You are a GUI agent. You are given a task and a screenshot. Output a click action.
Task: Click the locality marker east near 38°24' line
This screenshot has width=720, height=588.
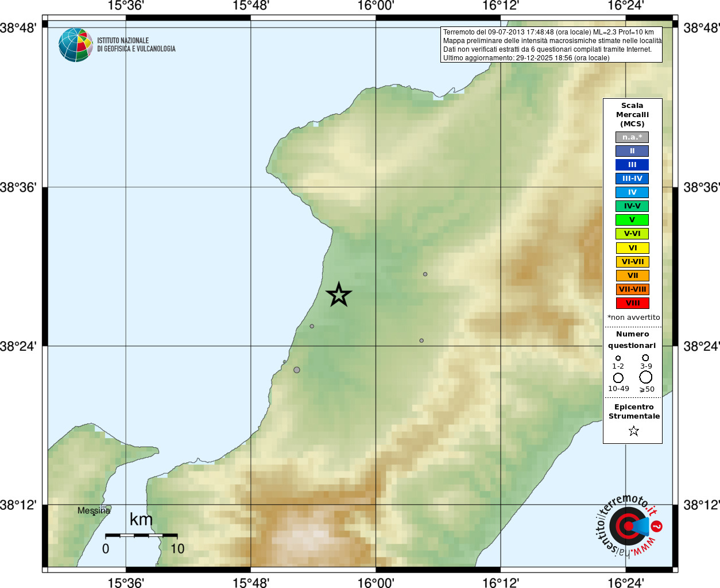(421, 341)
